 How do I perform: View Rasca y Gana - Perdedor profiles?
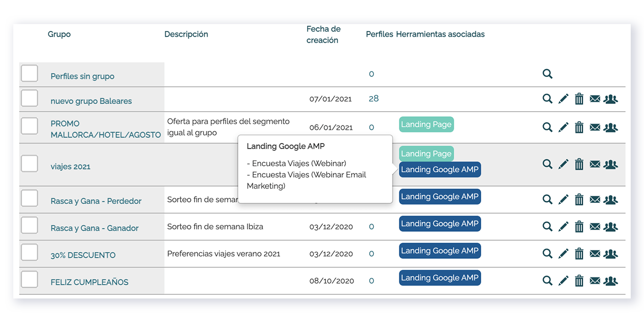click(x=547, y=199)
